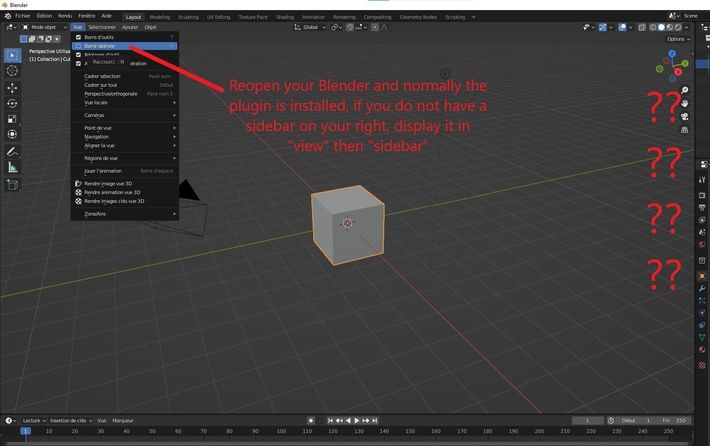Screen dimensions: 710x446
Task: Click Rendre image vue 3D
Action: coord(108,184)
